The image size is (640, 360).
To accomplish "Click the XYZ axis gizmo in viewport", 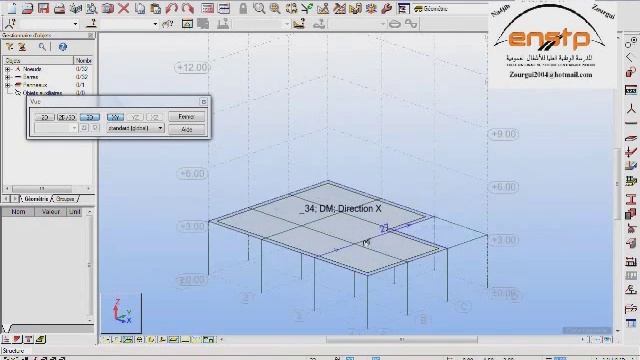I will point(122,312).
